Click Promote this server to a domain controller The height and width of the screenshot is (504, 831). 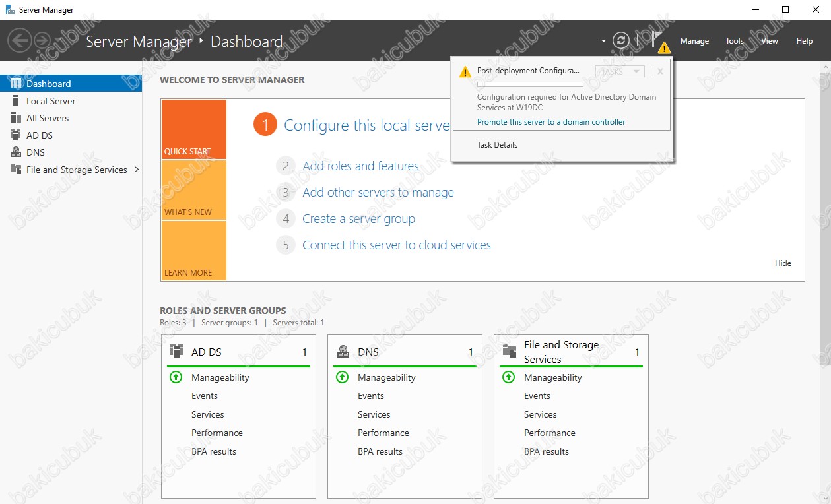tap(551, 122)
